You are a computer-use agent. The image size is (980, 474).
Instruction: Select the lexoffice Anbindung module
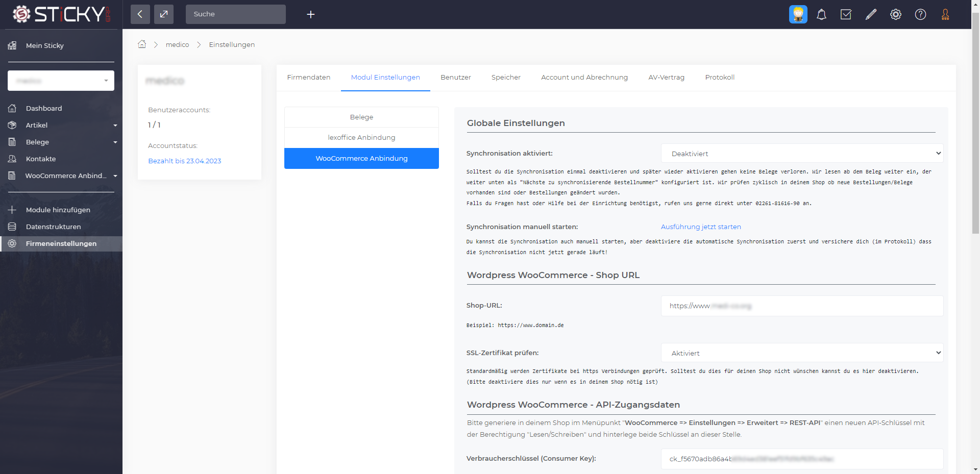pos(361,138)
